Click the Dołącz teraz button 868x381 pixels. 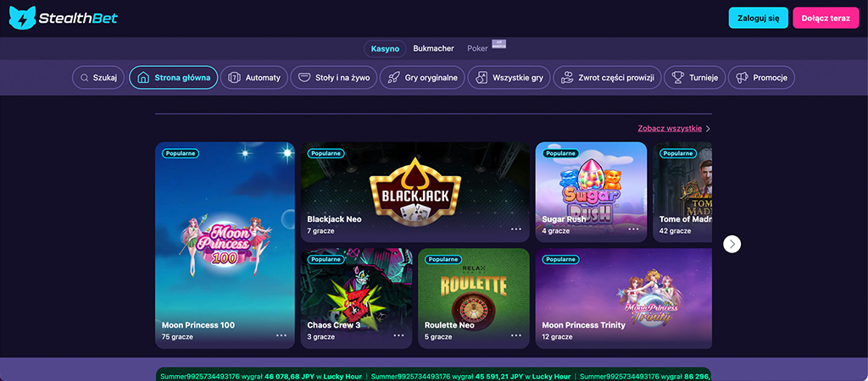click(x=826, y=18)
